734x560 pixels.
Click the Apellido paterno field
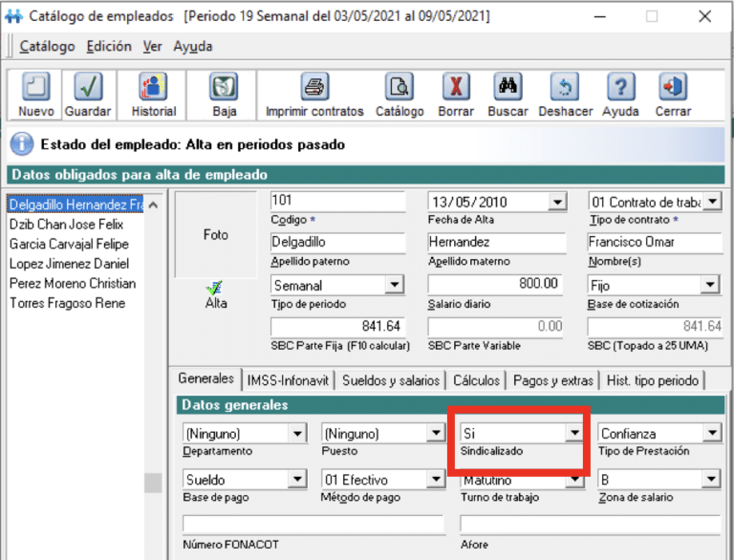[337, 243]
